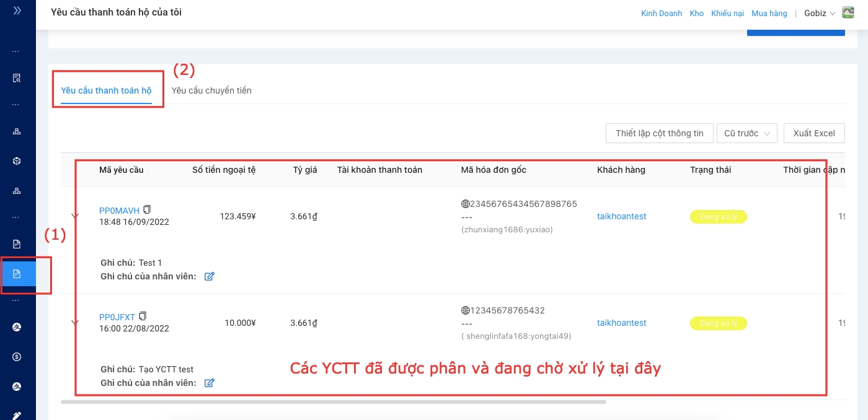Select the Yêu cầu thanh toán hộ tab
This screenshot has height=420, width=868.
pos(106,90)
